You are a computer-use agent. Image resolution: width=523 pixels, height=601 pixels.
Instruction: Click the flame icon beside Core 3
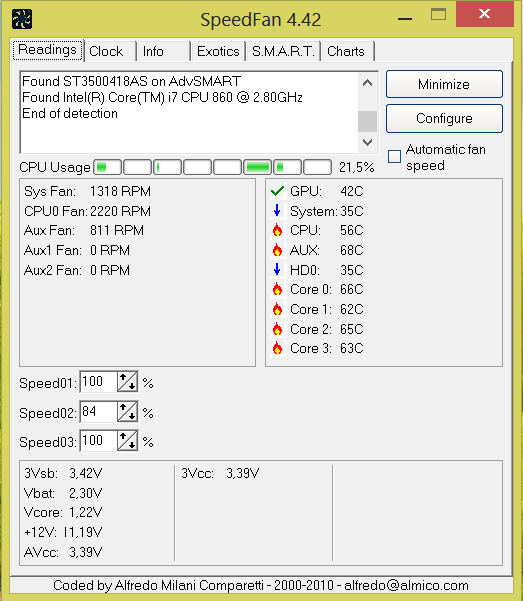pos(277,348)
